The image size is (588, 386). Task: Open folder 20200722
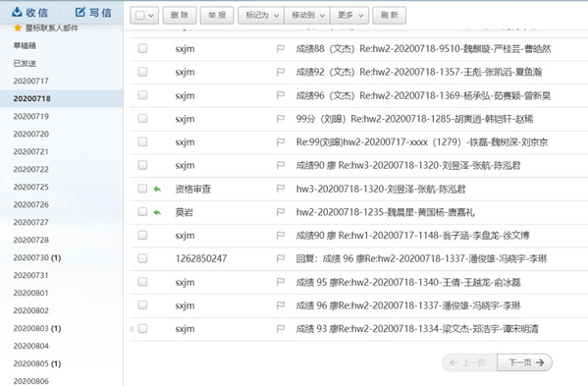tap(31, 169)
